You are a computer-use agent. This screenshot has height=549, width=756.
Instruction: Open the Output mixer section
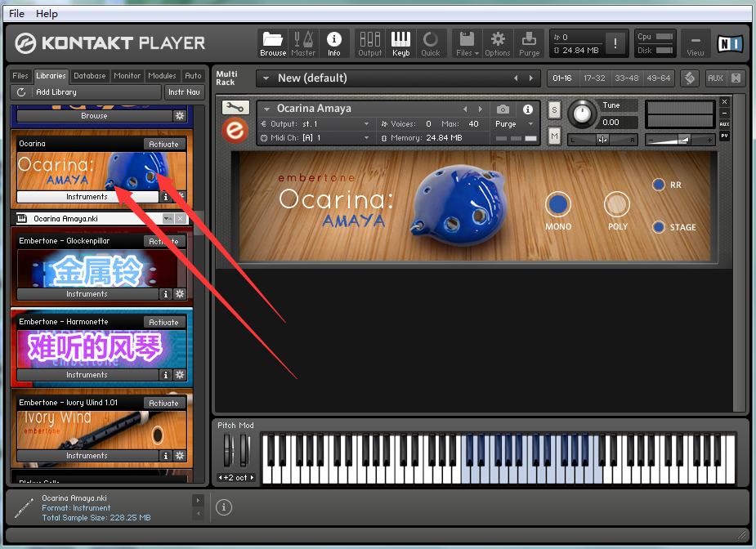369,43
